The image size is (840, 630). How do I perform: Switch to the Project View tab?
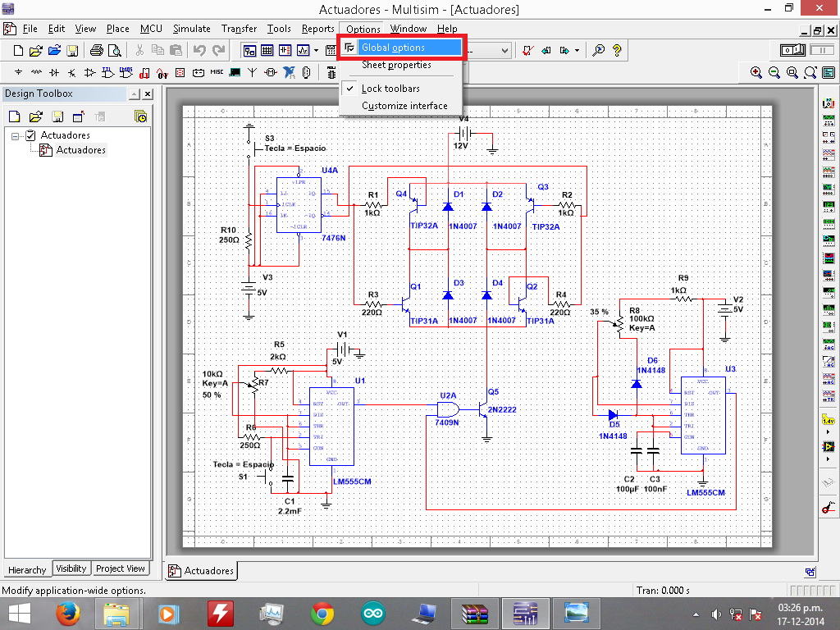(x=121, y=568)
